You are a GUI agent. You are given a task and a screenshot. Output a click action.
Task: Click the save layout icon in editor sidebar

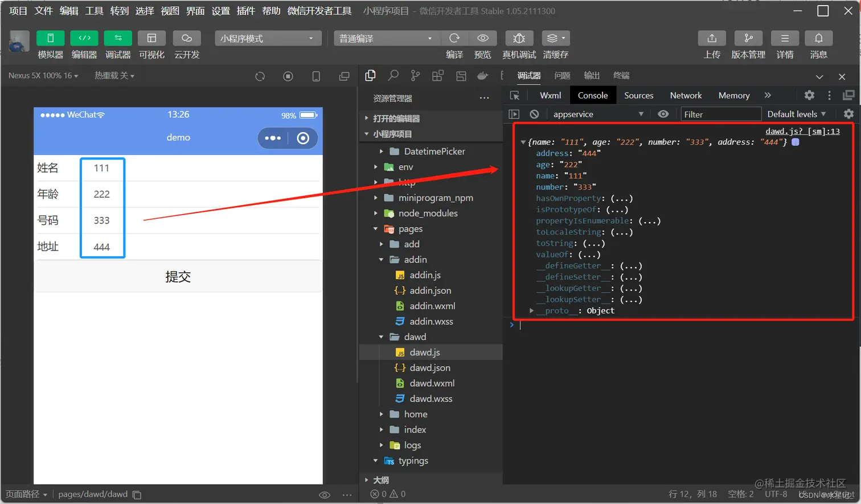[x=461, y=76]
